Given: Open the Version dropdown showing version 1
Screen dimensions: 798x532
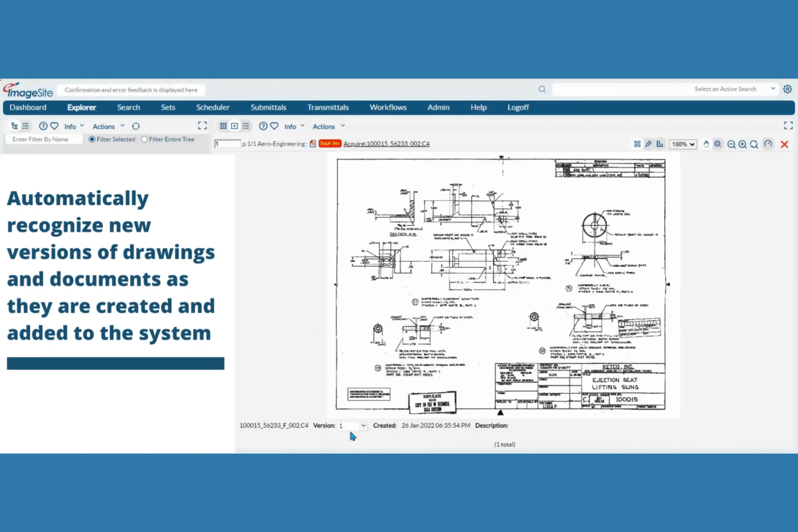Looking at the screenshot, I should tap(353, 425).
